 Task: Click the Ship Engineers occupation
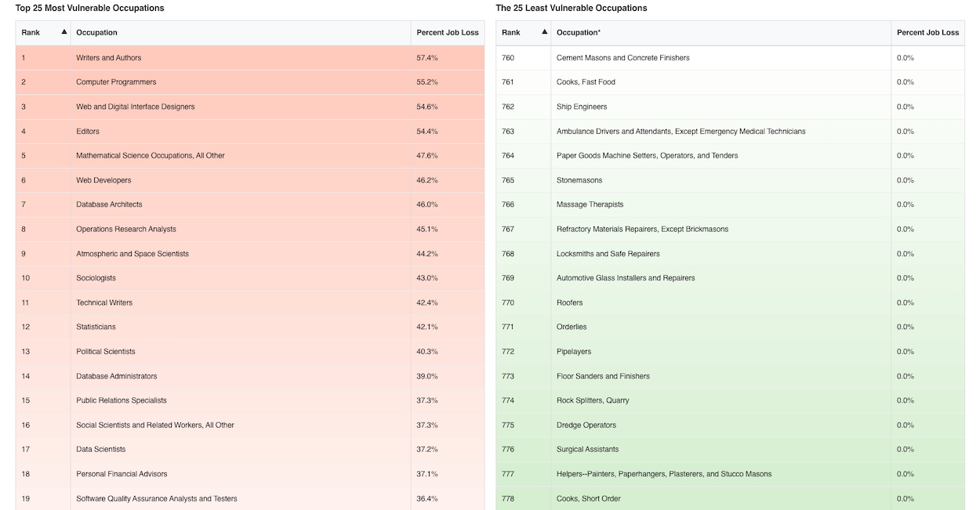[x=581, y=107]
